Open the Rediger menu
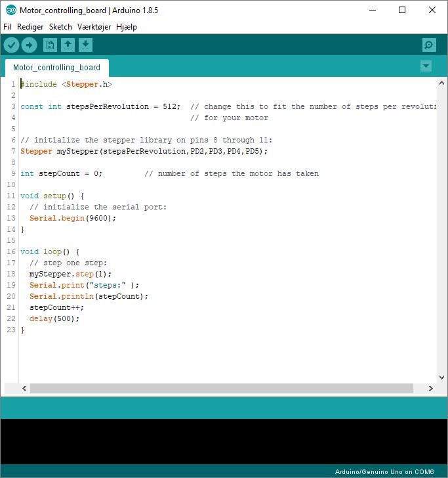 click(30, 27)
